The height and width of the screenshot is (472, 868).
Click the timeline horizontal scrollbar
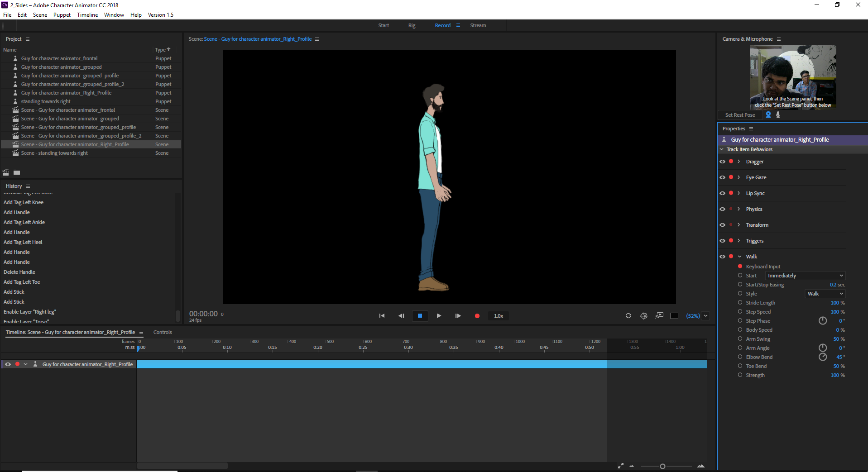[x=182, y=466]
